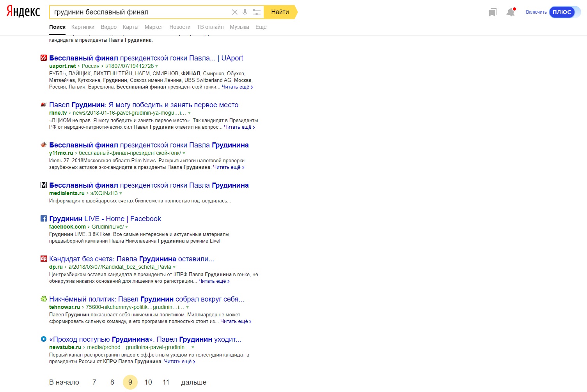
Task: Click the newstube.ru green domain link
Action: [65, 348]
